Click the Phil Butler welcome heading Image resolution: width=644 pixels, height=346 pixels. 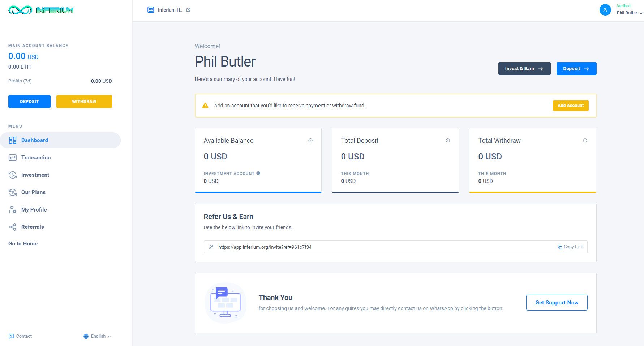pyautogui.click(x=225, y=61)
